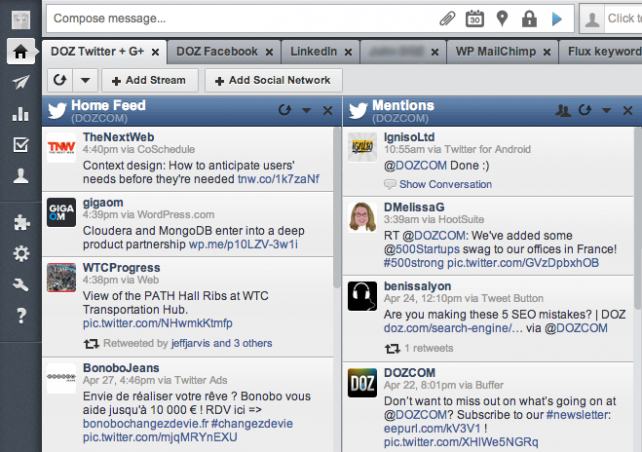
Task: Open the scheduling calendar icon
Action: (475, 19)
